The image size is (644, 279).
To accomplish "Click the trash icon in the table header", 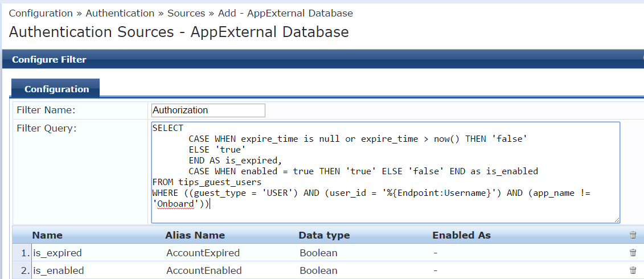I will tap(633, 235).
